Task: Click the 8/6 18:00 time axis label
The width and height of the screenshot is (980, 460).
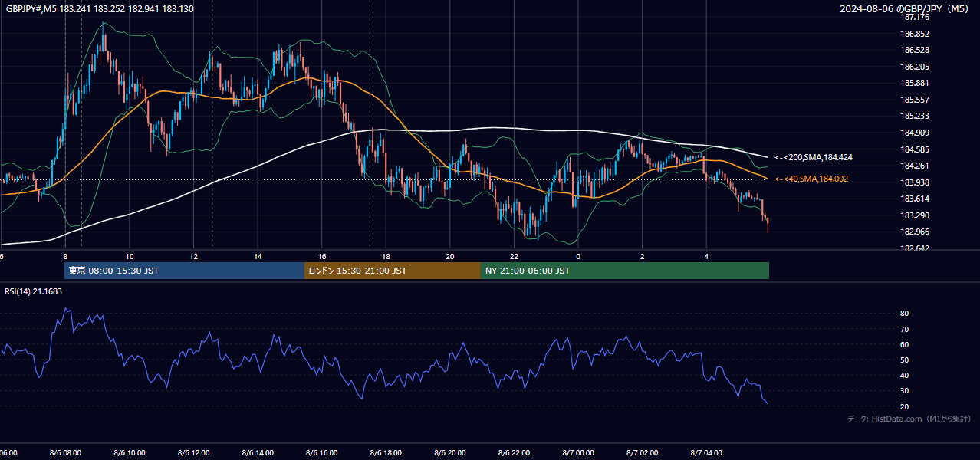Action: click(x=386, y=453)
